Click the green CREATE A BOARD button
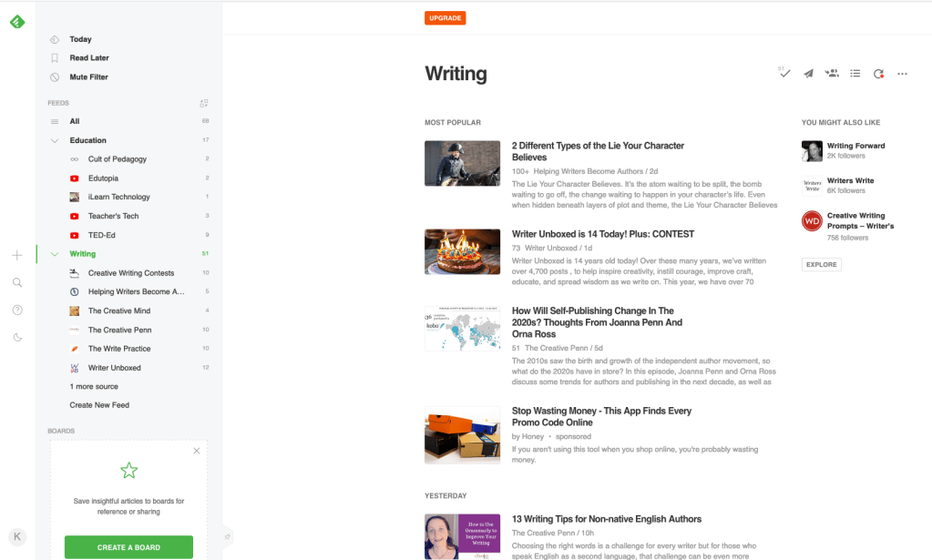This screenshot has width=932, height=560. [128, 547]
